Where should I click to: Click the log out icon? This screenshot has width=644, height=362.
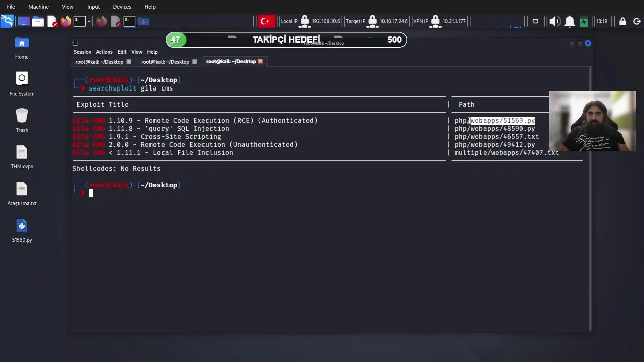[x=637, y=21]
